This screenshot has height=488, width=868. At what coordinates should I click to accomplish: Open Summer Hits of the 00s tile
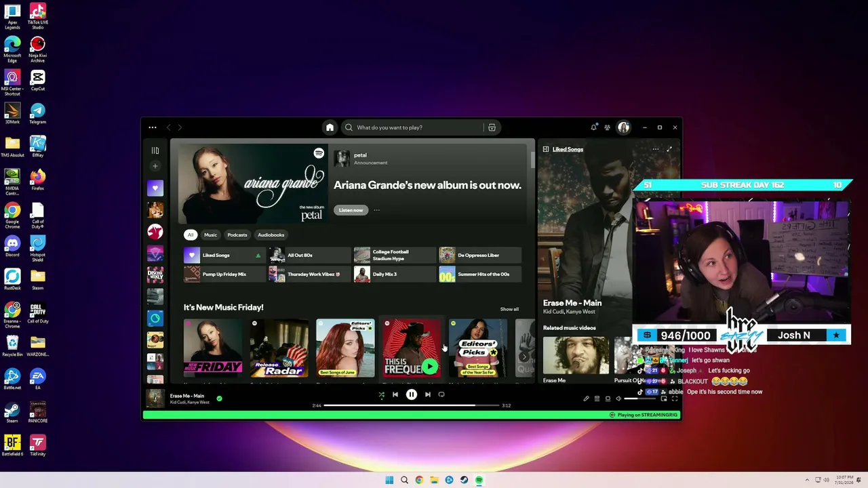479,274
